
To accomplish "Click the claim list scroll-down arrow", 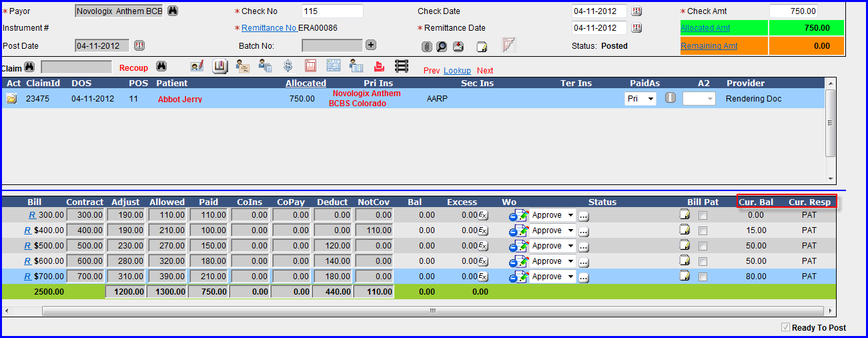I will [831, 179].
